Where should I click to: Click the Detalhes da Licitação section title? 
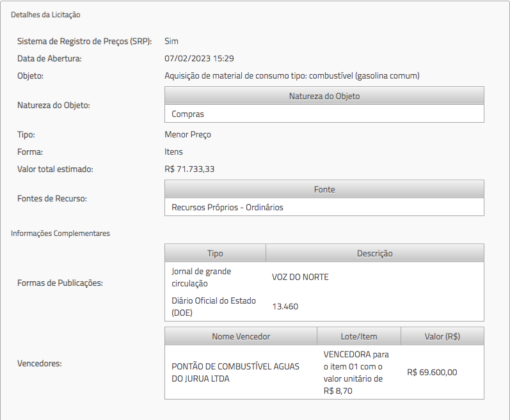[x=45, y=14]
